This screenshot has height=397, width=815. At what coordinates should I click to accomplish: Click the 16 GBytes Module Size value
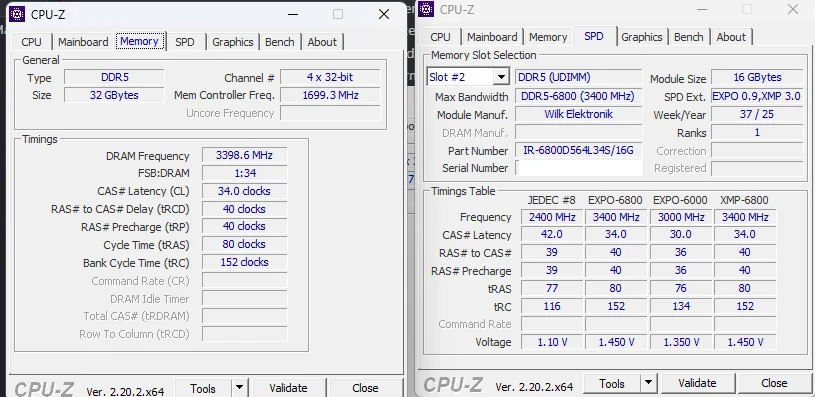[757, 77]
